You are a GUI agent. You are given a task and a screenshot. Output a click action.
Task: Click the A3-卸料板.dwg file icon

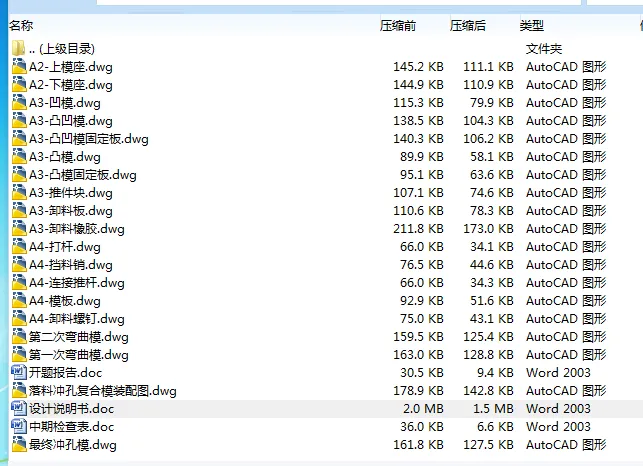point(19,211)
